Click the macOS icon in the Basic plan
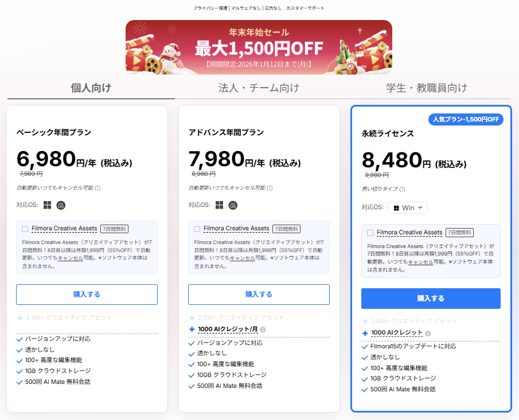519x420 pixels. coord(61,205)
